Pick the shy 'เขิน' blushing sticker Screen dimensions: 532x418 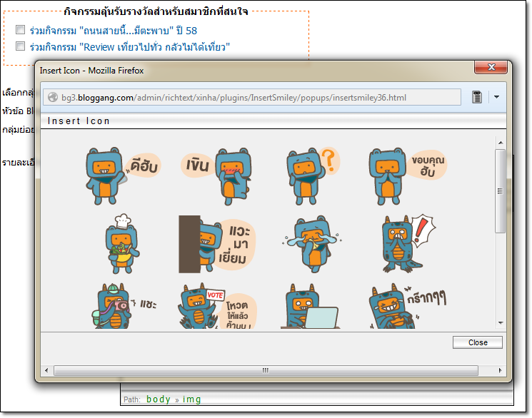(216, 176)
